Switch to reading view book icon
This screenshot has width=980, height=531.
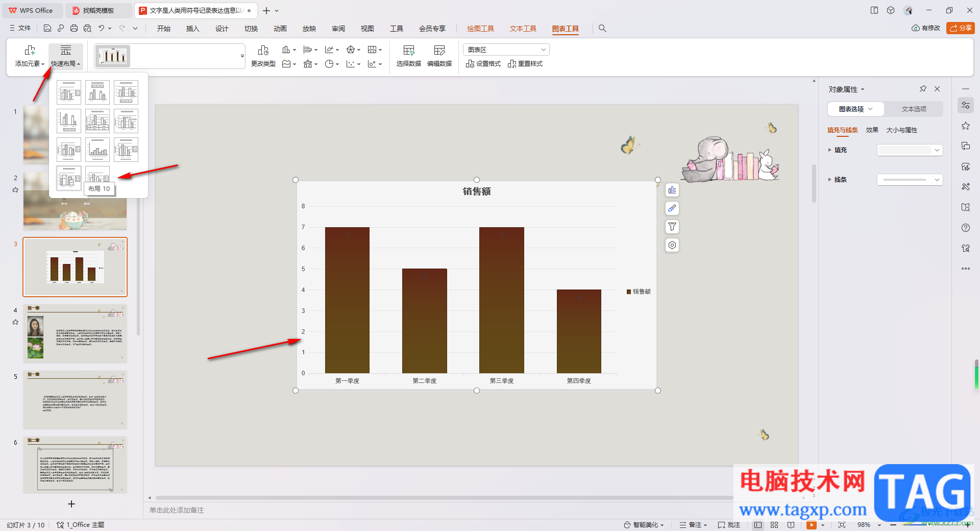click(791, 525)
